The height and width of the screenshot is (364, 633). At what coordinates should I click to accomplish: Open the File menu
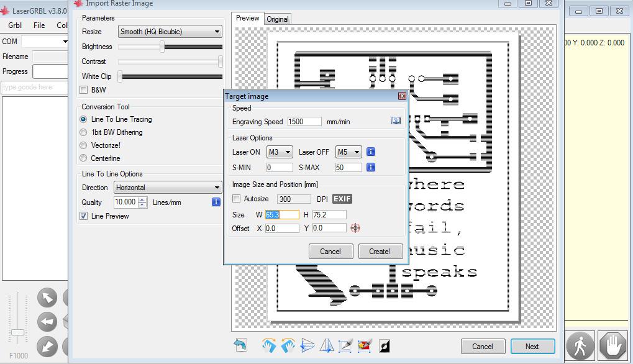point(39,25)
